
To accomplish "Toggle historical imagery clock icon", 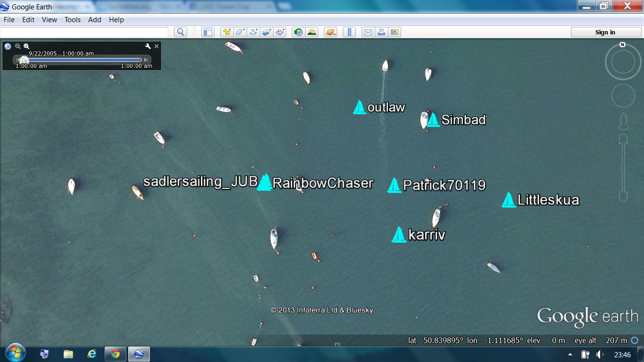I will [298, 32].
